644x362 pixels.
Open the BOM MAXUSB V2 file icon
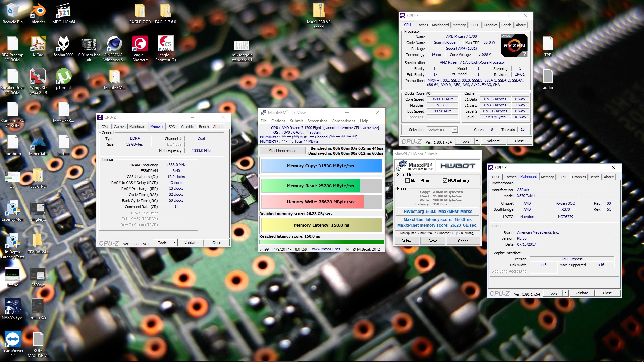point(38,345)
